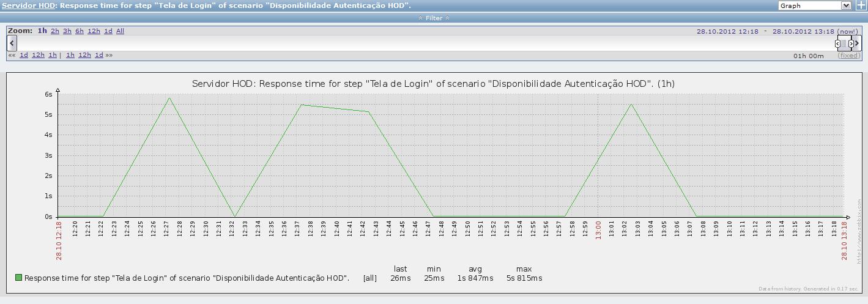Viewport: 868px width, 304px height.
Task: Click the »» far-forward arrows
Action: point(109,55)
